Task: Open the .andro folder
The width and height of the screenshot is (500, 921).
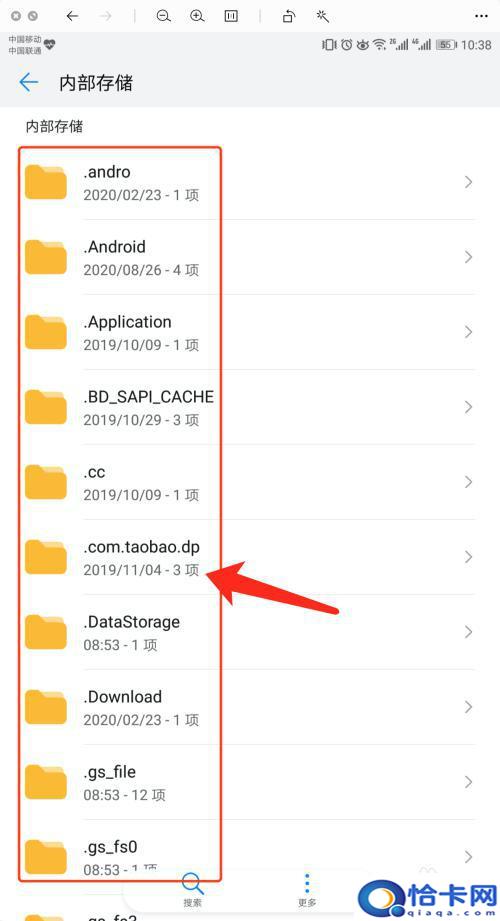Action: (x=250, y=183)
